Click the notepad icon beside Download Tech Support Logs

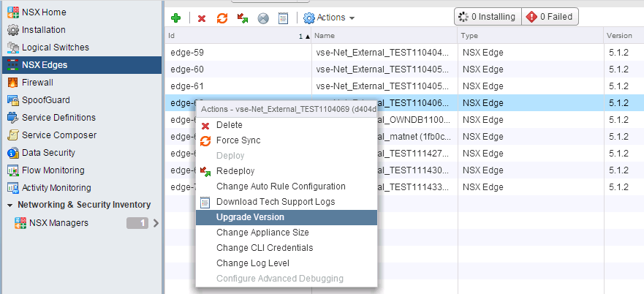click(x=205, y=202)
